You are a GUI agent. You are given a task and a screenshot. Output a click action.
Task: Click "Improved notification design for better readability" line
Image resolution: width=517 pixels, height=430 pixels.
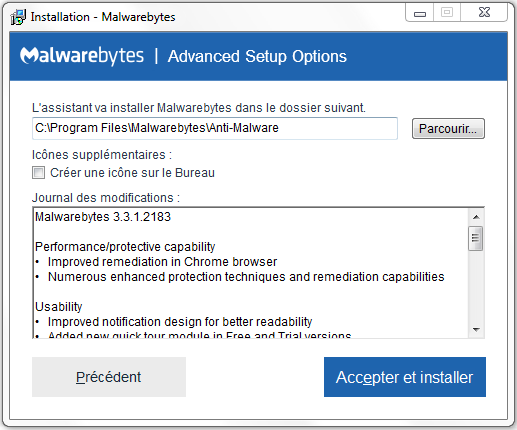180,322
